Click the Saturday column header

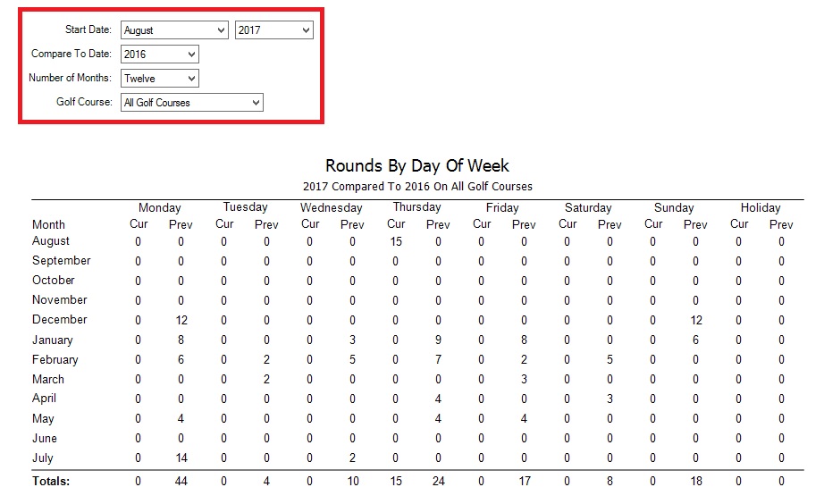[588, 208]
